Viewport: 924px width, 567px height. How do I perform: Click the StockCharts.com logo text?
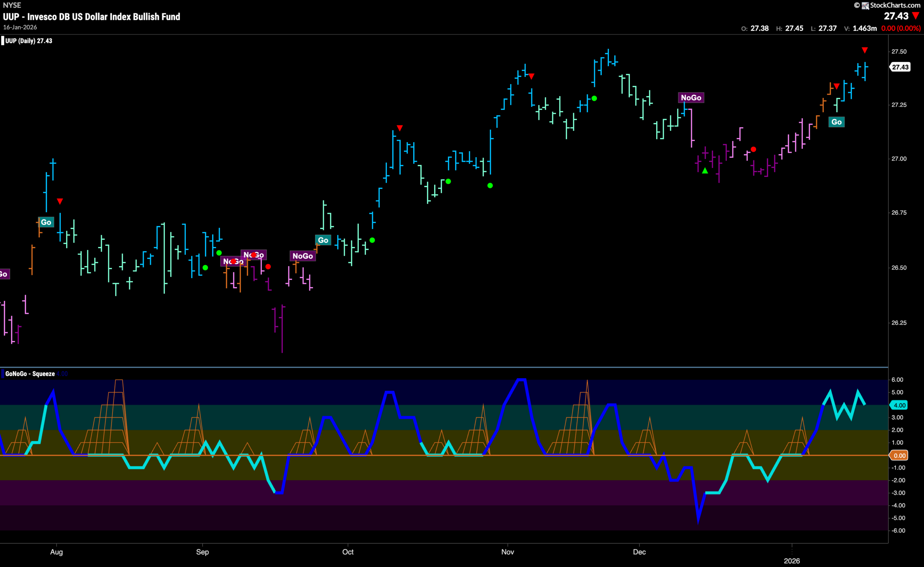pos(895,5)
